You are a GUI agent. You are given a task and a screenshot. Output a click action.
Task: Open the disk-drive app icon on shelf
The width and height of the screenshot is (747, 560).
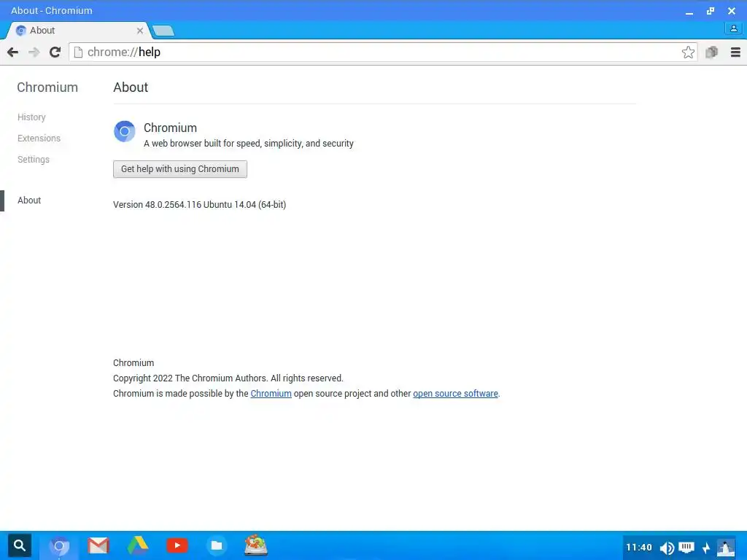(256, 545)
